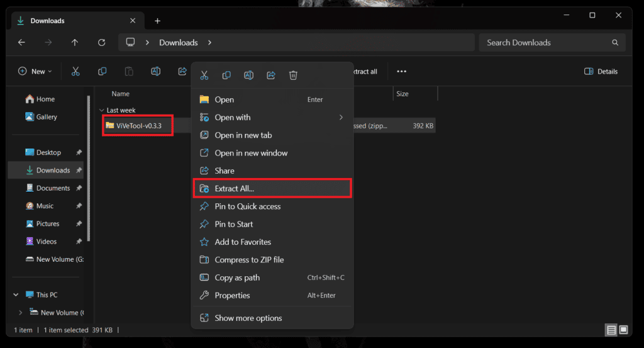The image size is (644, 348).
Task: Click the search magnifier icon
Action: 615,42
